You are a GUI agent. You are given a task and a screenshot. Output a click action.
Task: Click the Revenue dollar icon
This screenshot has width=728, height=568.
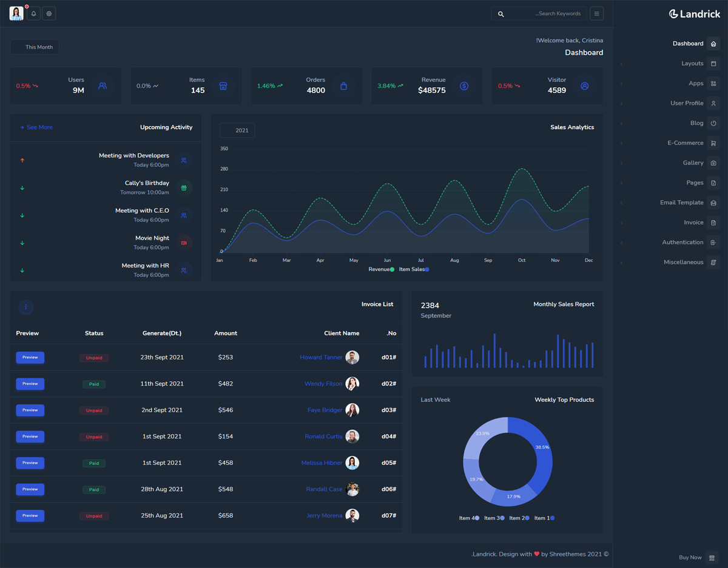(x=464, y=86)
